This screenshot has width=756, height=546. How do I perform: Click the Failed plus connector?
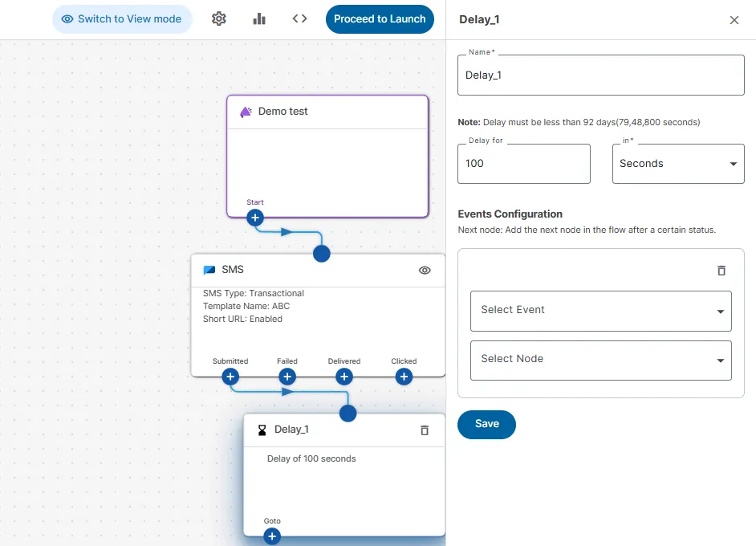tap(287, 377)
